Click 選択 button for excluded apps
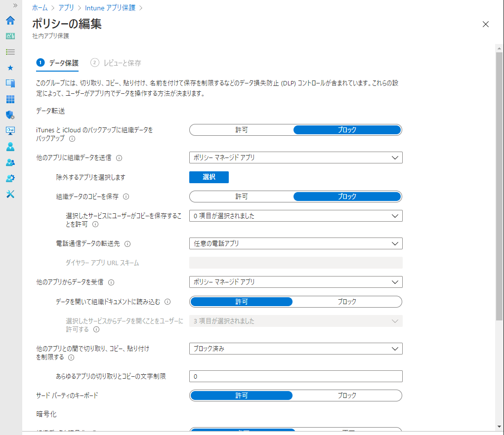This screenshot has height=435, width=504. point(209,177)
